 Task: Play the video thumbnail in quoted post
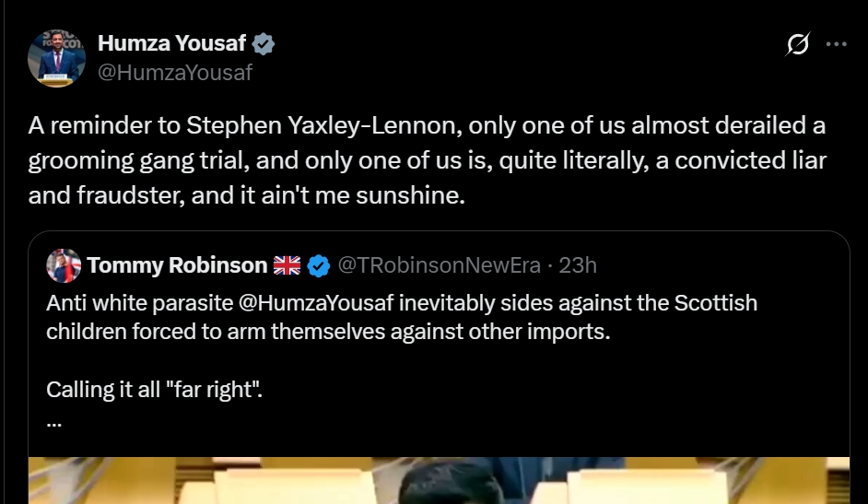[439, 480]
